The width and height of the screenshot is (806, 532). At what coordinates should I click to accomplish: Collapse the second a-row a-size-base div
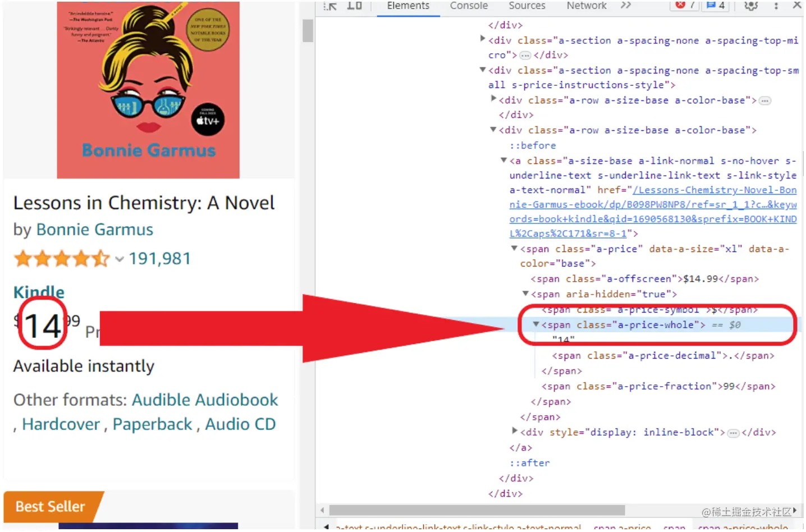[493, 130]
